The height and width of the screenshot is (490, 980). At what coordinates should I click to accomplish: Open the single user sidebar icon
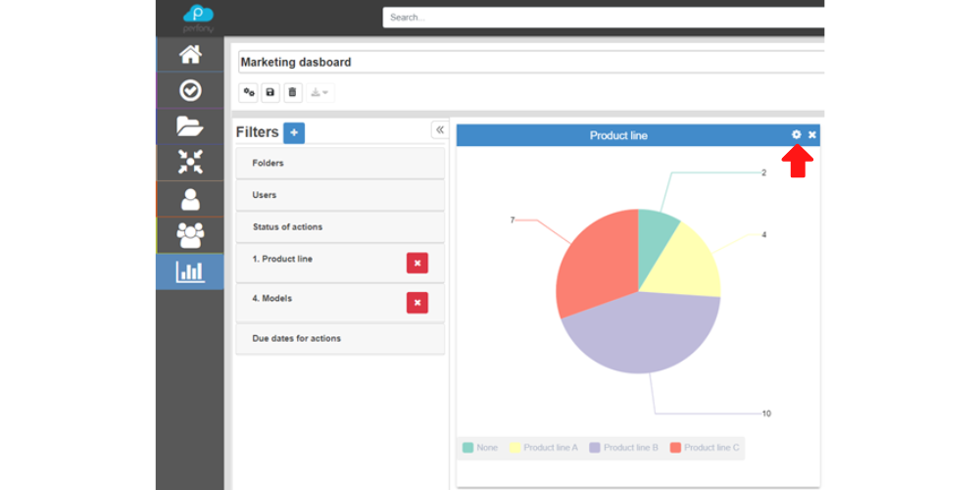tap(190, 199)
